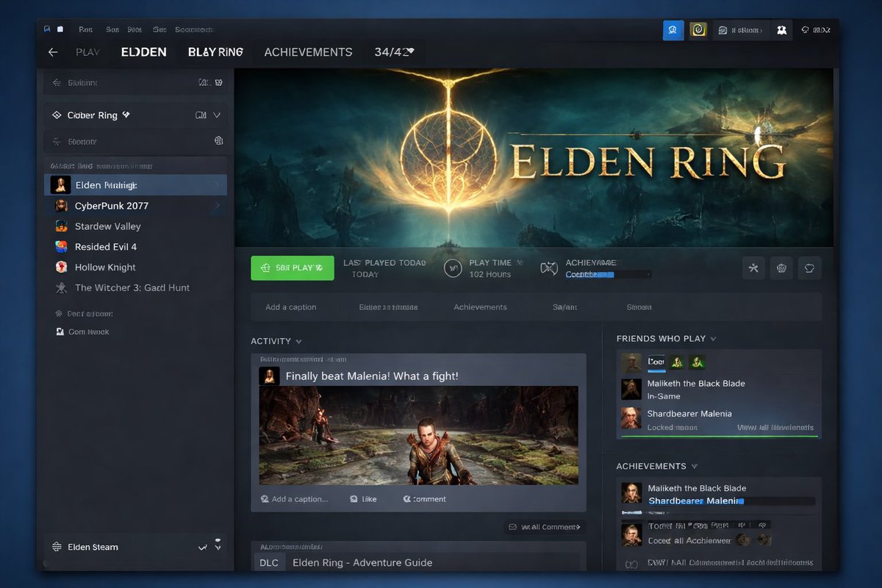This screenshot has width=882, height=588.
Task: Switch to the BLAY RING header tab
Action: 215,52
